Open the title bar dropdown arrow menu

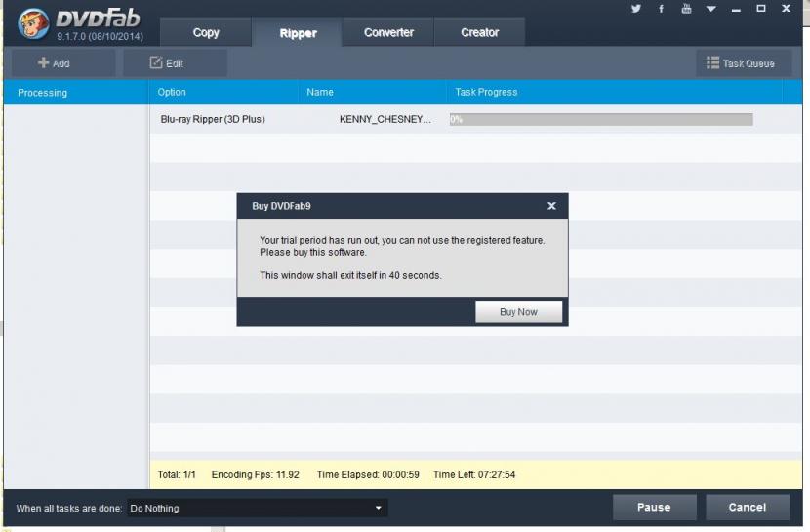(x=710, y=8)
